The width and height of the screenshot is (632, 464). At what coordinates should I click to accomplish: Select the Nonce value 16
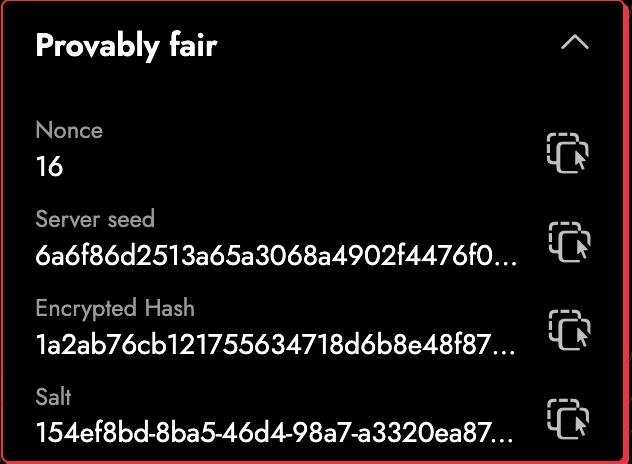coord(49,166)
